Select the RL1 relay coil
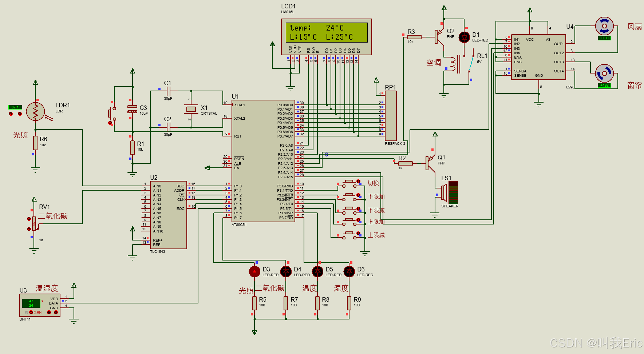Screen dimensions: 644x354 click(x=453, y=64)
